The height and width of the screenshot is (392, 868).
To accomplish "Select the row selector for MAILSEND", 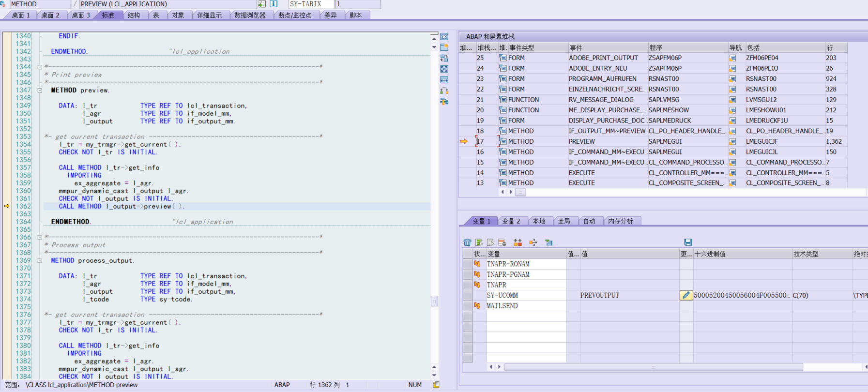I will click(x=467, y=306).
